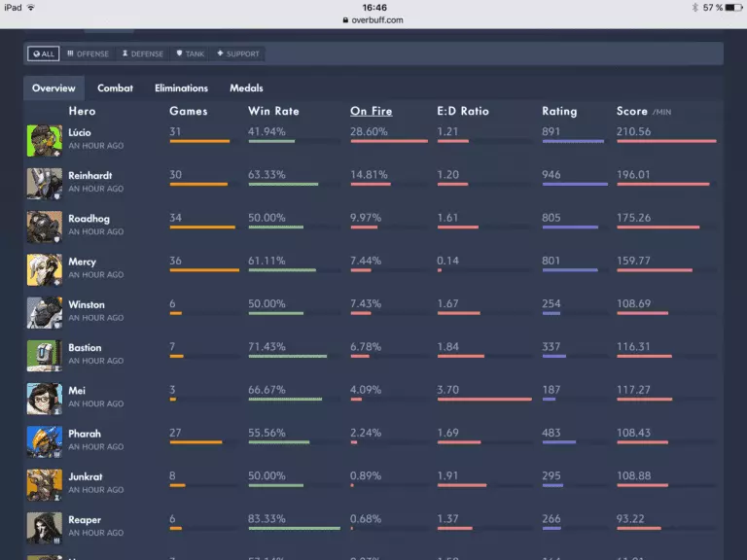Switch to the Overview tab

53,88
